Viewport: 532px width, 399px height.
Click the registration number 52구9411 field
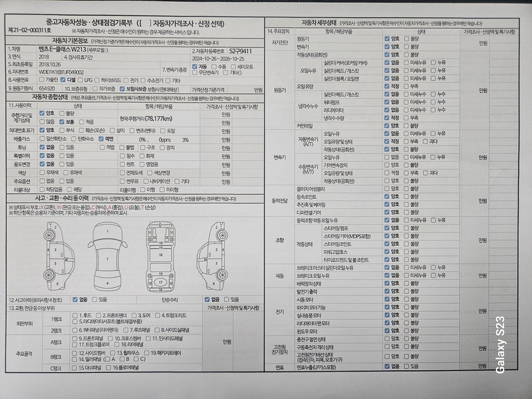pyautogui.click(x=240, y=51)
